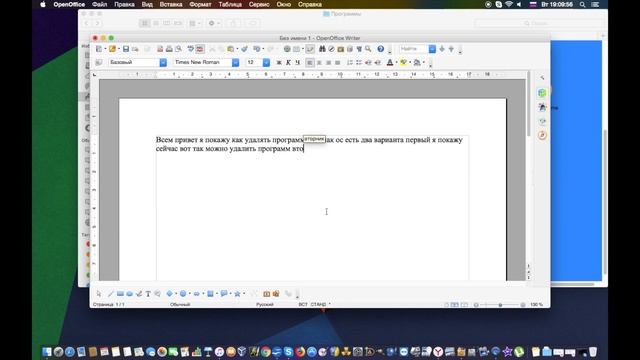Image resolution: width=640 pixels, height=360 pixels.
Task: Toggle Centered paragraph alignment
Action: click(319, 62)
